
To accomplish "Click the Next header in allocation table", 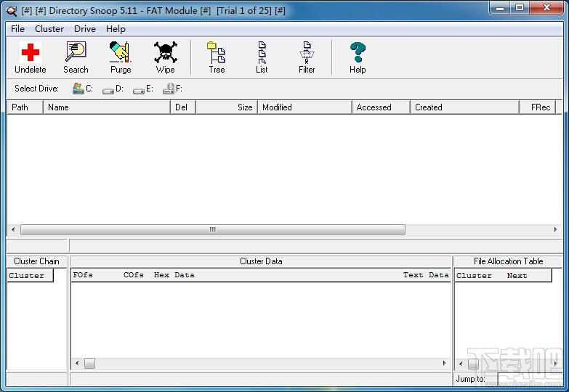I will (x=517, y=276).
